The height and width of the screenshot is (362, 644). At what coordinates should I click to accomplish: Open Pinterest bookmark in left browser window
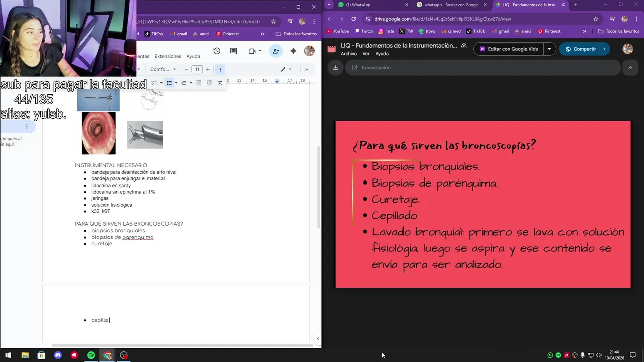pos(227,34)
